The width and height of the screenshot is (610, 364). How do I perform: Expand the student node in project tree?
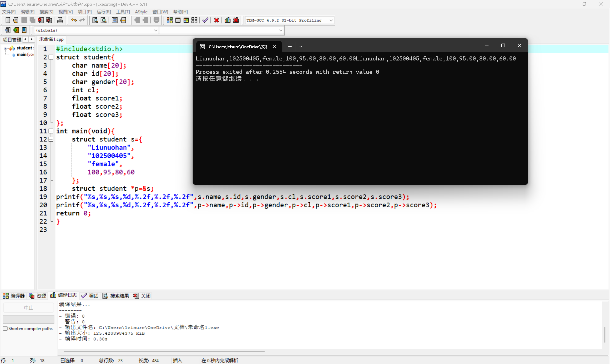5,48
